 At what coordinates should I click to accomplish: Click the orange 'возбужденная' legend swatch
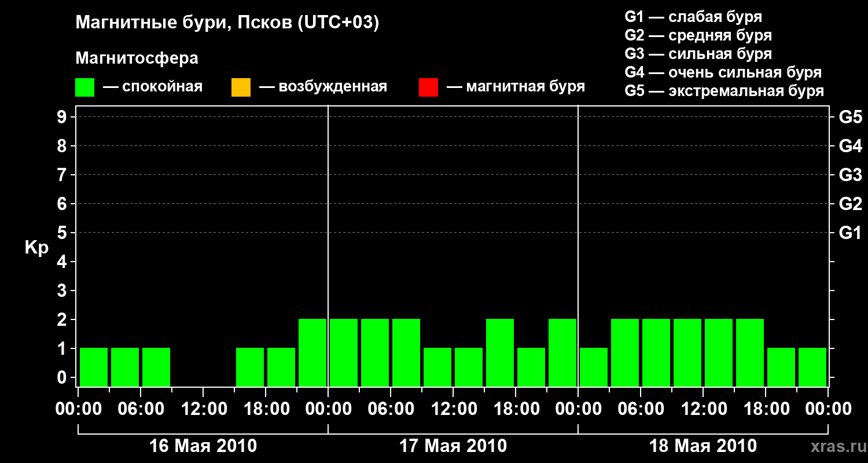pos(241,87)
